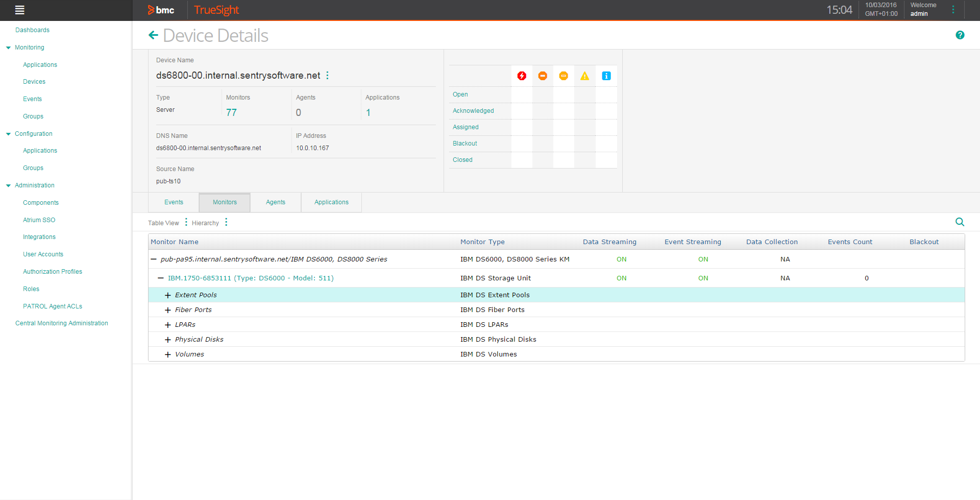Open Atrium SSO settings
The image size is (980, 500).
(x=39, y=220)
